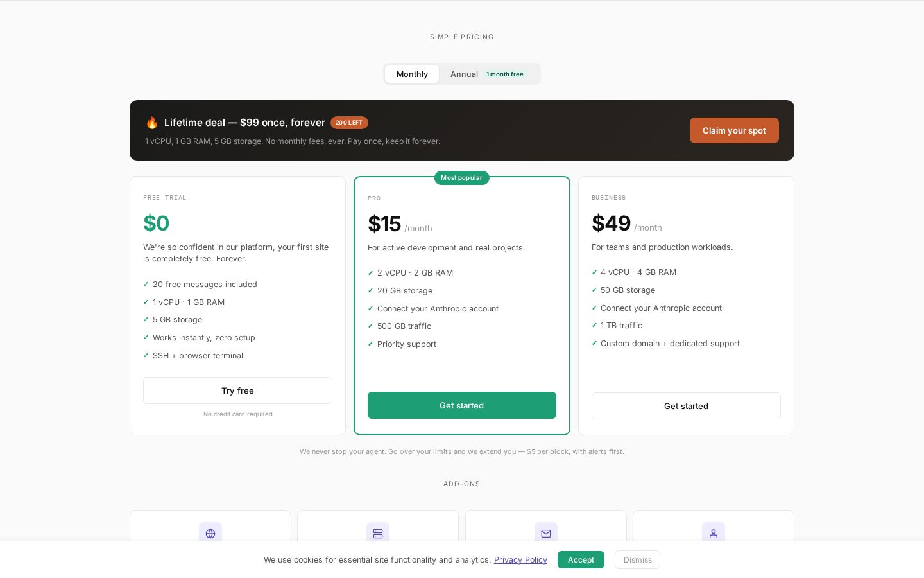Click the mail envelope add-on icon

tap(546, 533)
